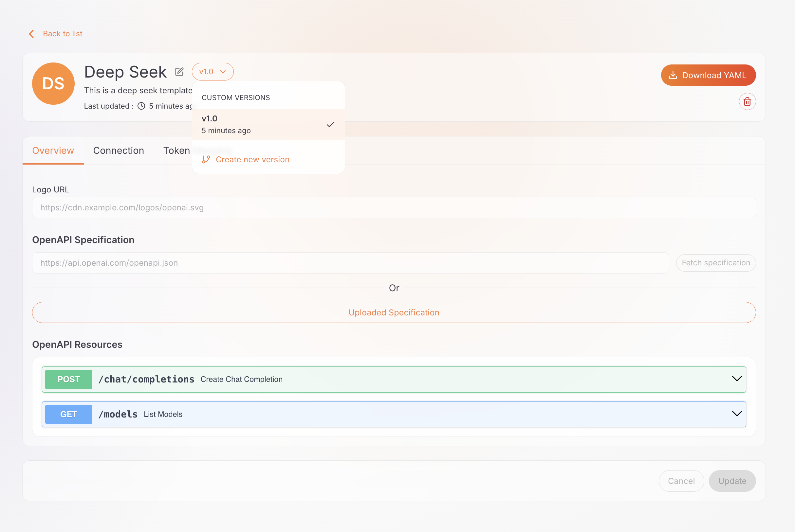Click the checkmark on the v1.0 version row
This screenshot has width=795, height=532.
point(330,125)
